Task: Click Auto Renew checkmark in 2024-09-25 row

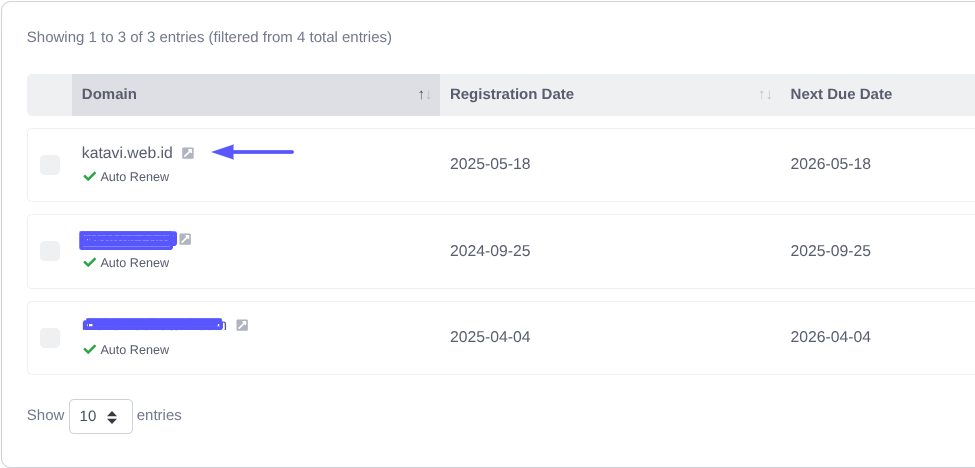Action: (x=90, y=263)
